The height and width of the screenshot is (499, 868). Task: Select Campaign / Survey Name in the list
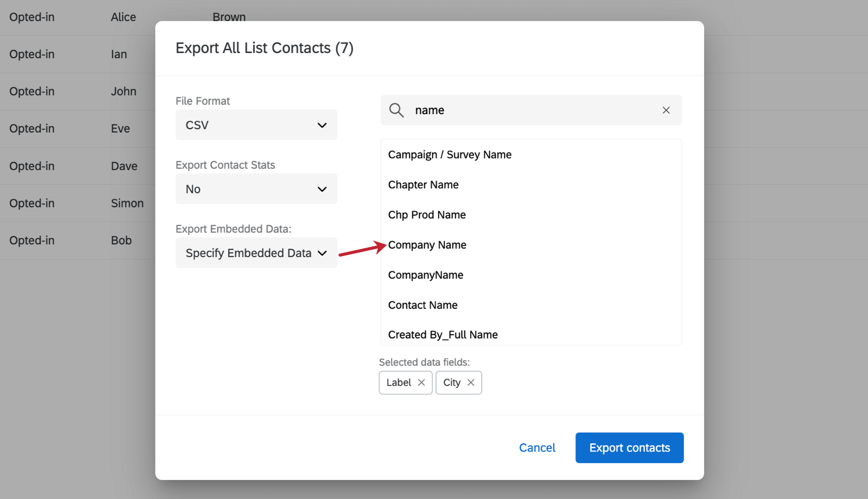[450, 154]
